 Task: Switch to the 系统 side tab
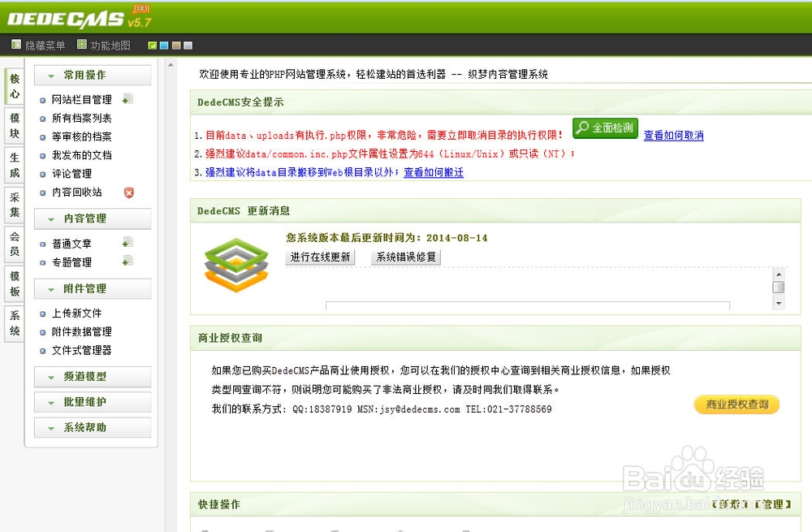coord(15,323)
